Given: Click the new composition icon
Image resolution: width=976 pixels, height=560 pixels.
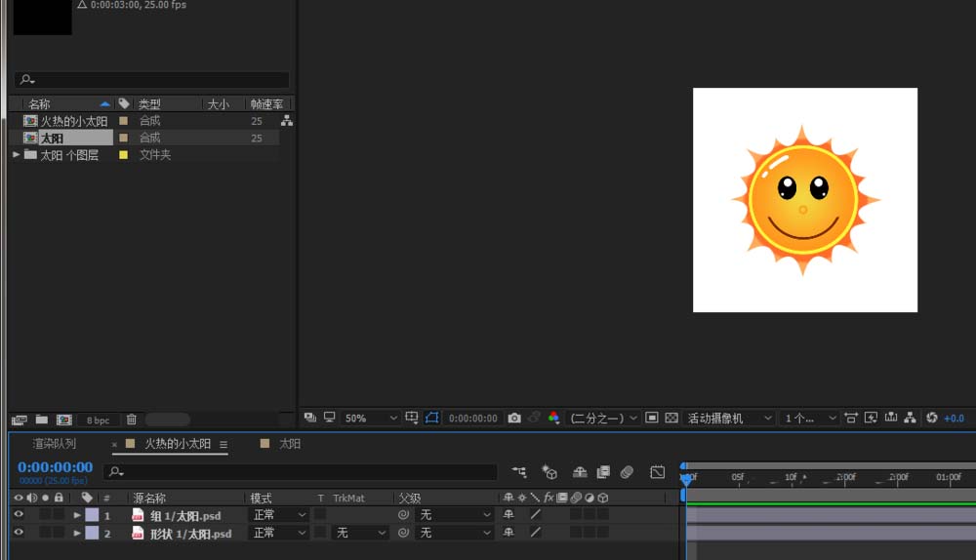Looking at the screenshot, I should tap(63, 420).
